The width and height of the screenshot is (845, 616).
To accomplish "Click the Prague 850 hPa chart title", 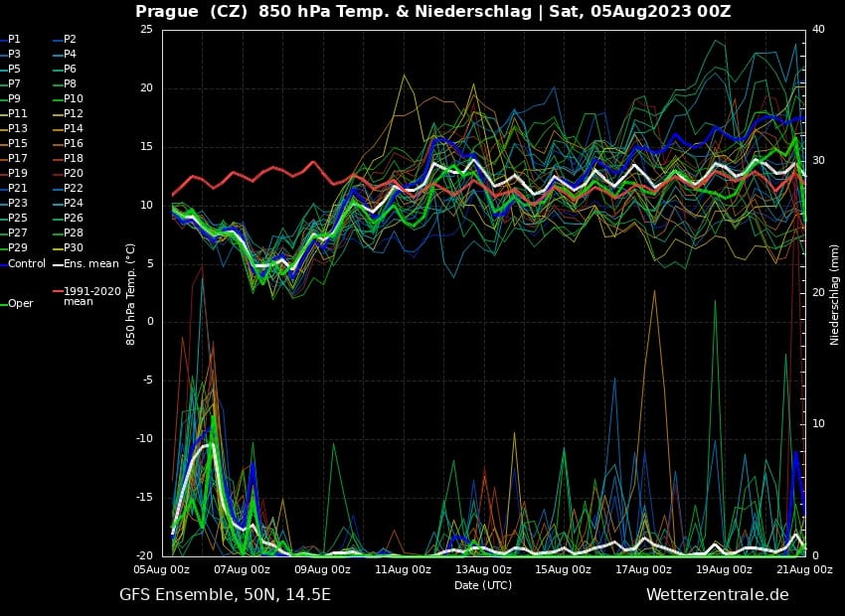I will pyautogui.click(x=432, y=12).
